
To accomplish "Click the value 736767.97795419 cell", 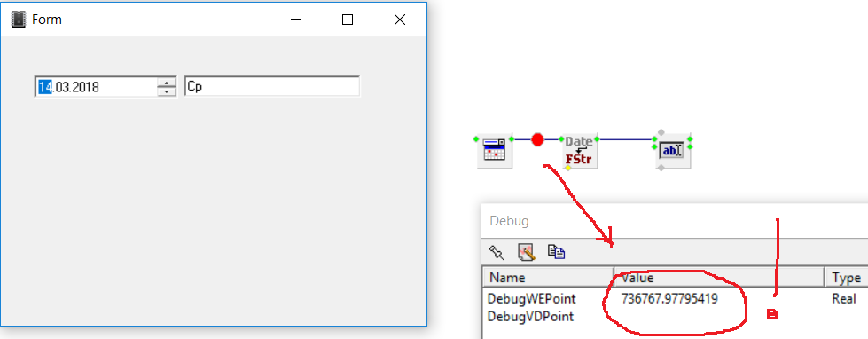I will [x=669, y=299].
